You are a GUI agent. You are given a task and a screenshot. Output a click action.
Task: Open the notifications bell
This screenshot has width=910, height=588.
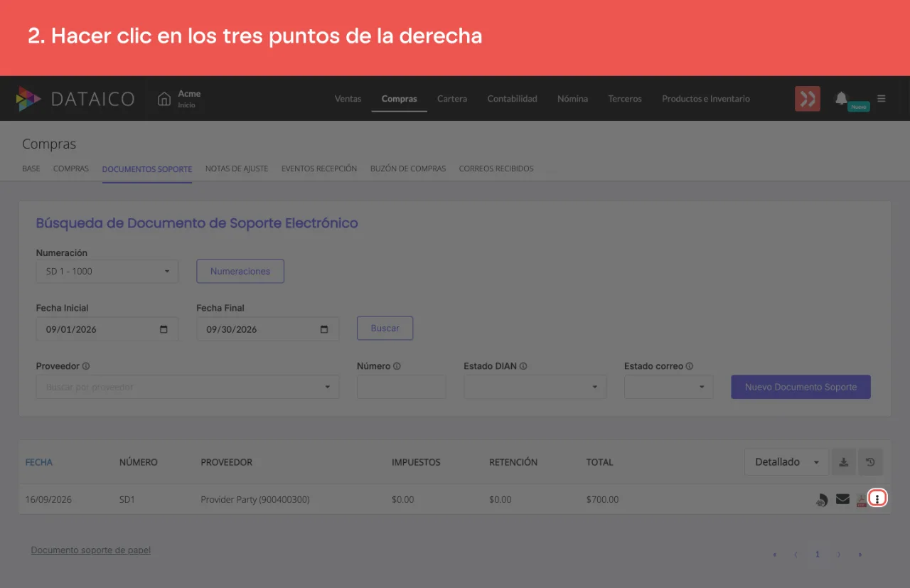[842, 98]
